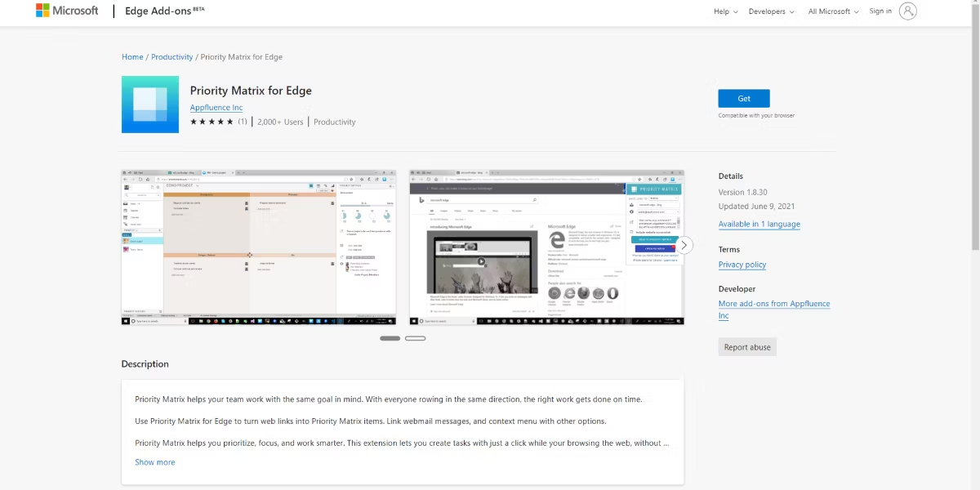Select the Compatible with your browser note
980x490 pixels.
click(x=756, y=115)
